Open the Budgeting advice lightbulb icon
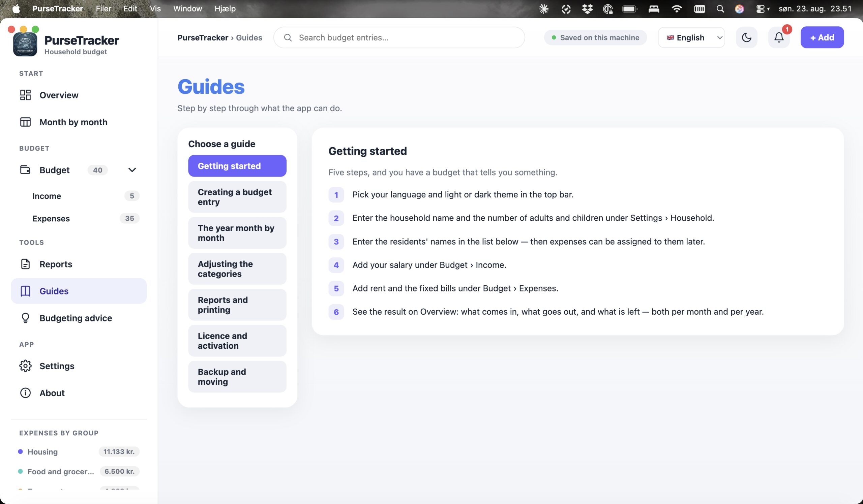 coord(25,318)
